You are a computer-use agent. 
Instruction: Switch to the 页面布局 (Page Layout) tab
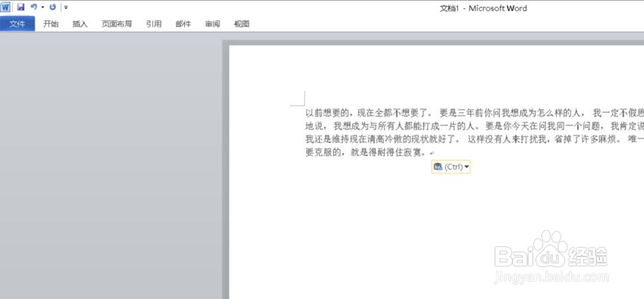click(x=117, y=24)
